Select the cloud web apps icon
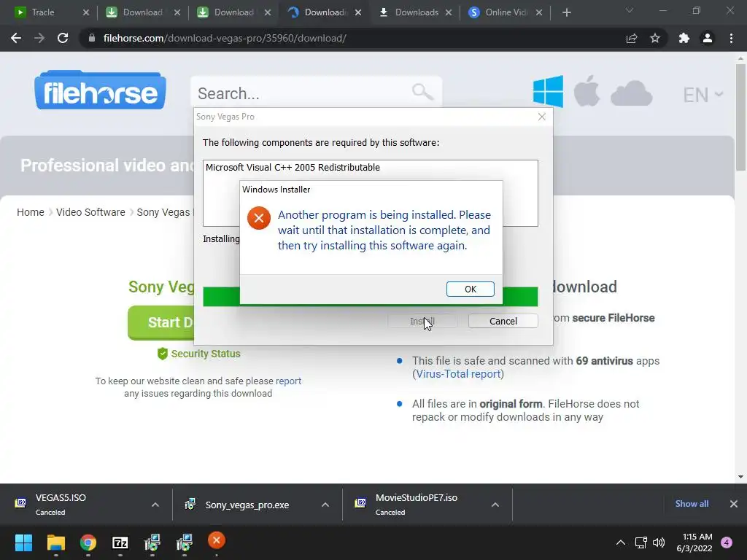 [631, 93]
